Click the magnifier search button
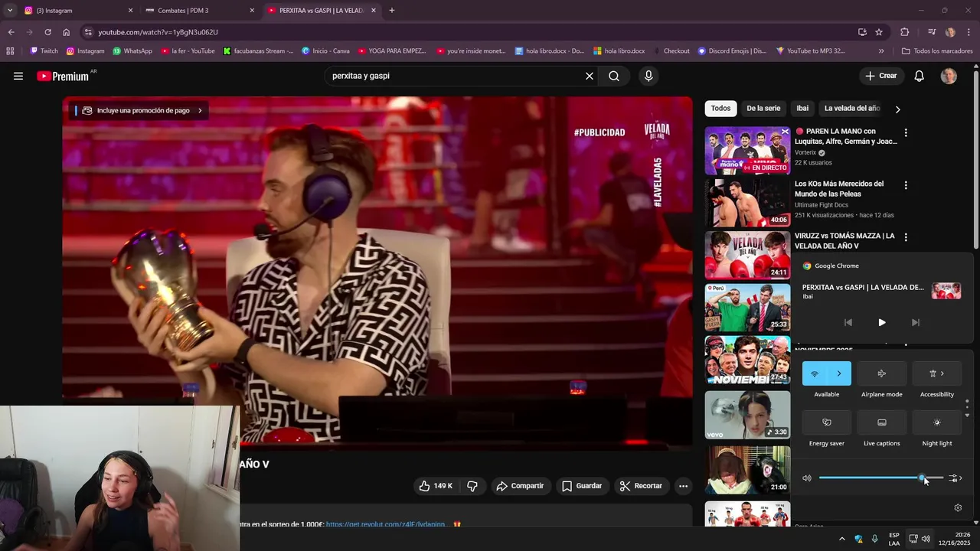Viewport: 980px width, 551px height. [614, 76]
